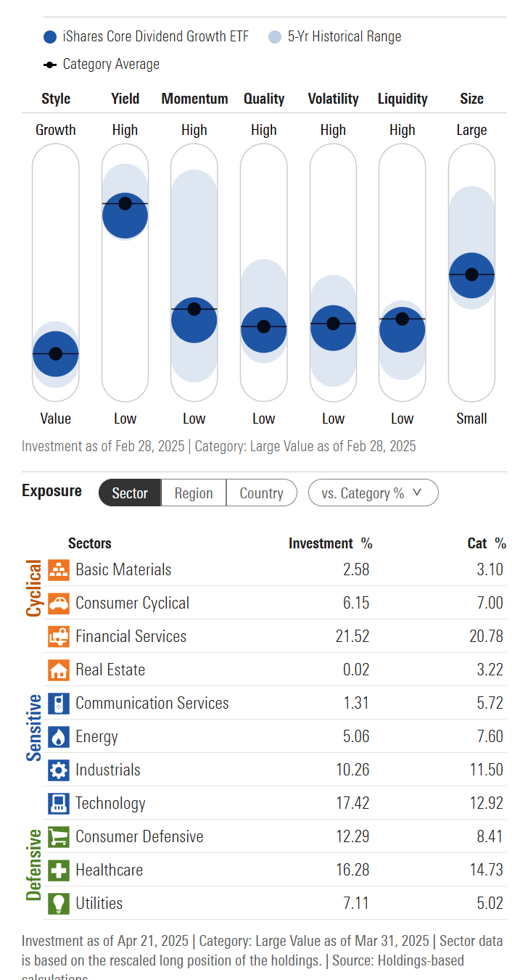512x980 pixels.
Task: Switch to the Region tab
Action: (193, 493)
